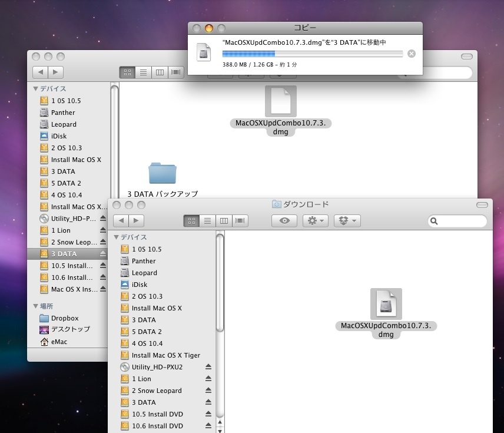The image size is (504, 433).
Task: Collapse the 場所 section in rear window sidebar
Action: (x=36, y=306)
